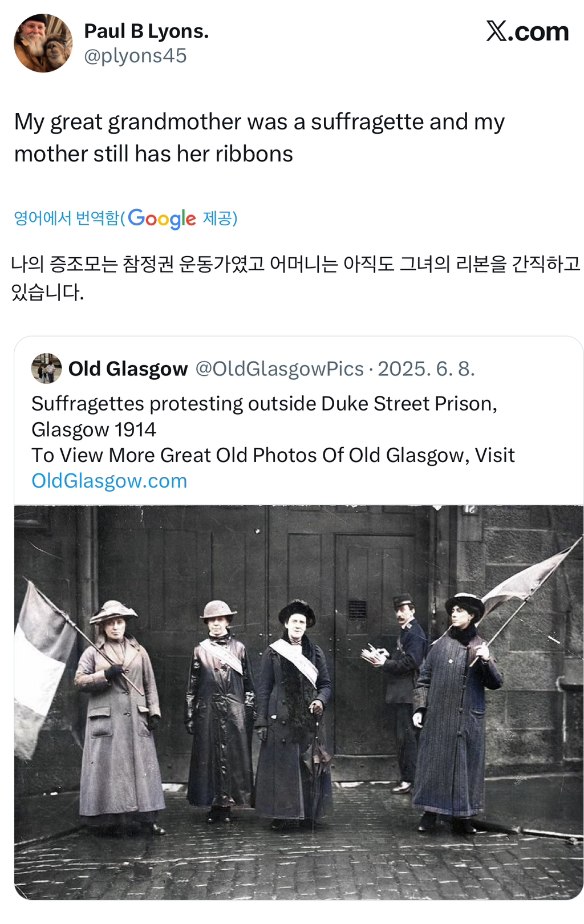584x924 pixels.
Task: Open Old Glasgow small avatar icon
Action: coord(46,368)
